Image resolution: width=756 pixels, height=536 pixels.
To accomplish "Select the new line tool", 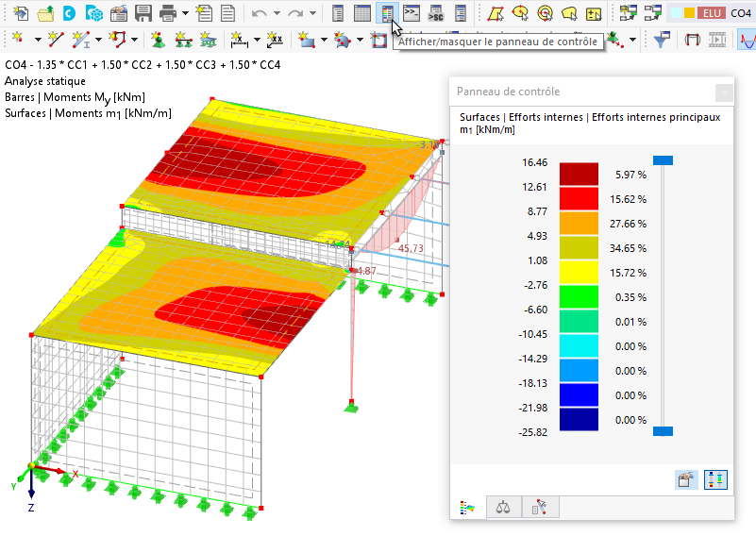I will 57,40.
